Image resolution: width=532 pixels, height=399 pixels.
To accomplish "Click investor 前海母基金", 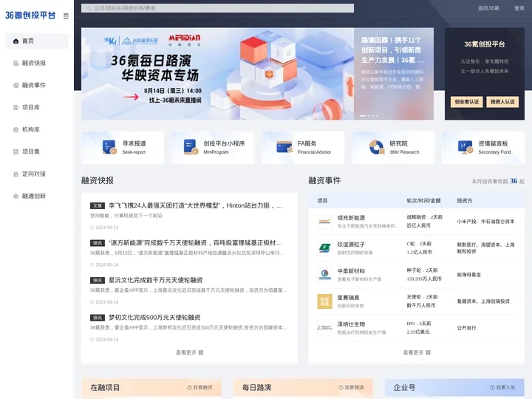I will point(469,274).
